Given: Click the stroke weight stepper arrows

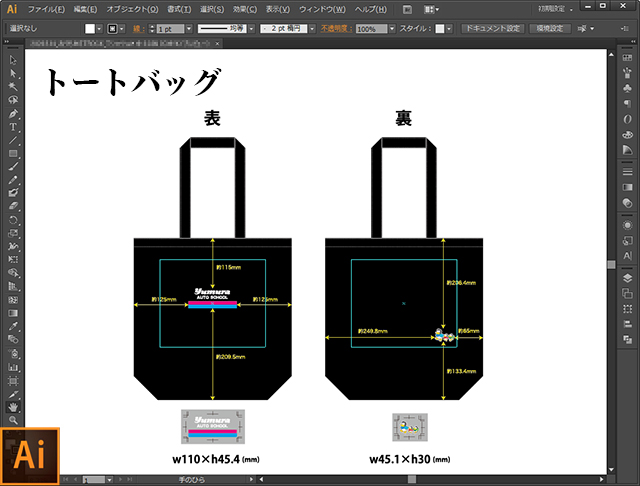Looking at the screenshot, I should tap(152, 29).
